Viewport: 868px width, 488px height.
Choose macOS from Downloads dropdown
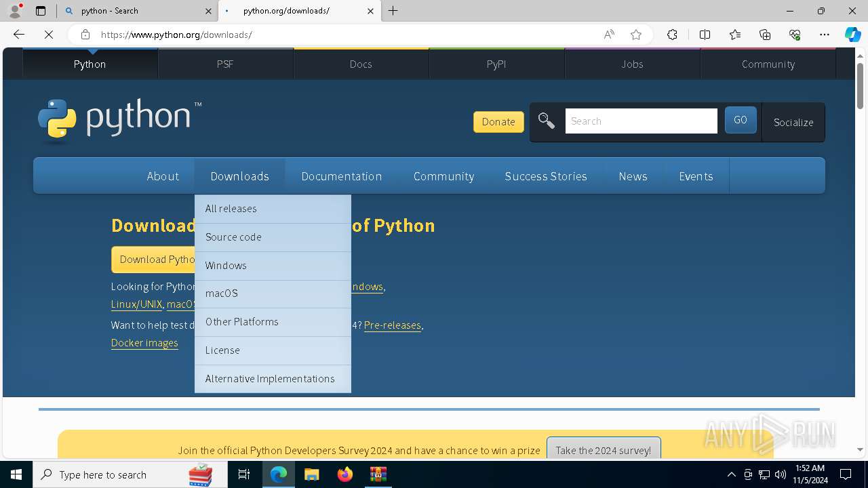click(x=273, y=293)
